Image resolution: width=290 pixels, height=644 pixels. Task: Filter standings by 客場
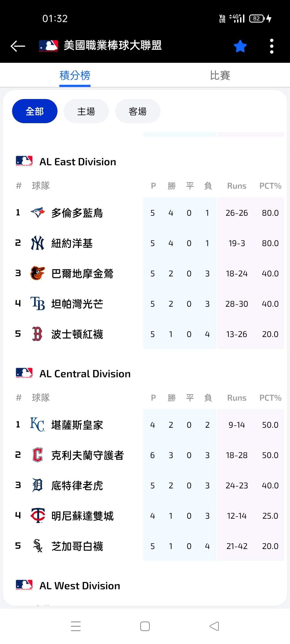[x=138, y=111]
